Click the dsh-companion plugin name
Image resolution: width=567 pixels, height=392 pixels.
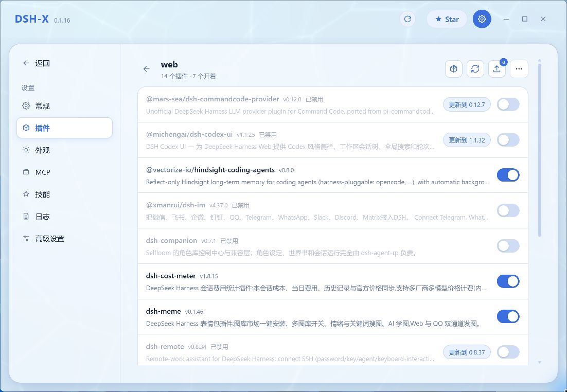pyautogui.click(x=171, y=240)
